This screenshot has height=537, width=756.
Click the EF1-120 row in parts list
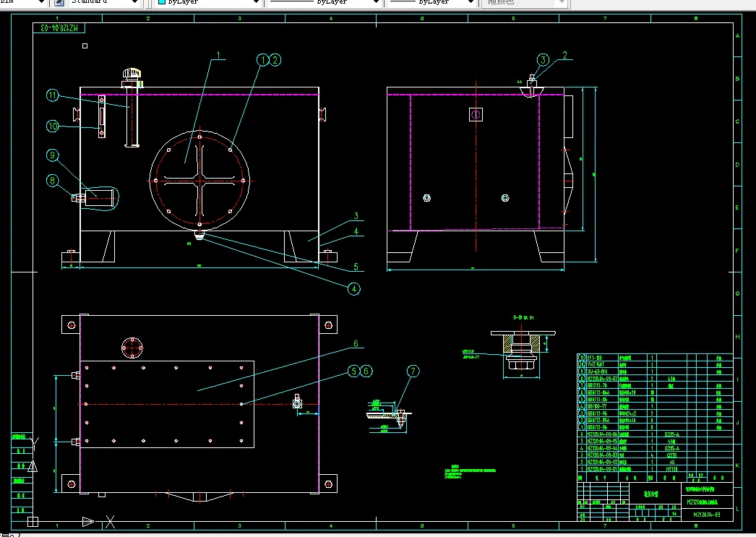pyautogui.click(x=655, y=358)
